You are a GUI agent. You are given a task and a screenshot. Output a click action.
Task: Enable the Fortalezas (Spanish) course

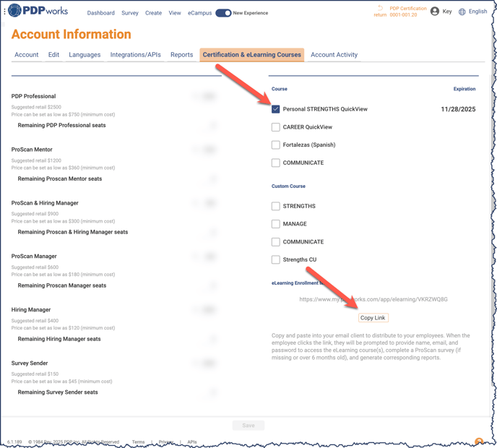276,145
